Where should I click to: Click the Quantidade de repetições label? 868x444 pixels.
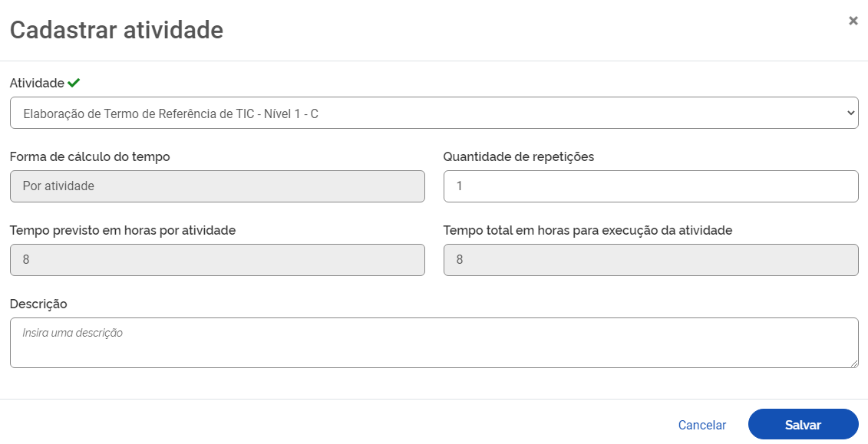519,156
